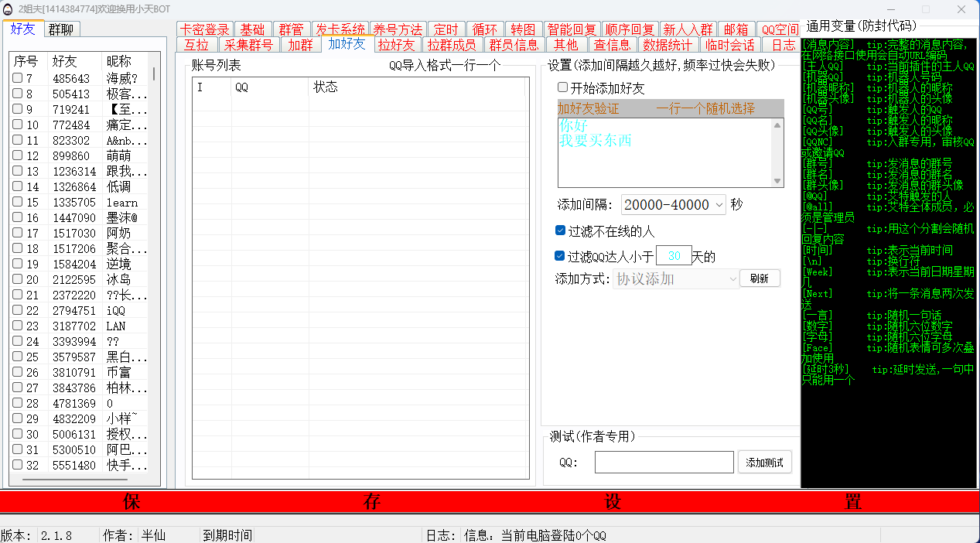Click the 刷新 refresh button

[760, 279]
